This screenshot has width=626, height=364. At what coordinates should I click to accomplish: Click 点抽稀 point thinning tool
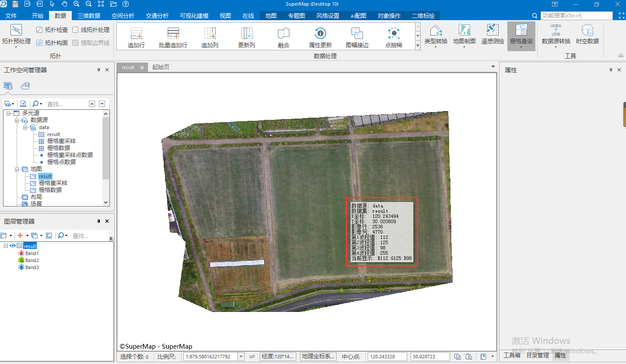click(x=394, y=37)
